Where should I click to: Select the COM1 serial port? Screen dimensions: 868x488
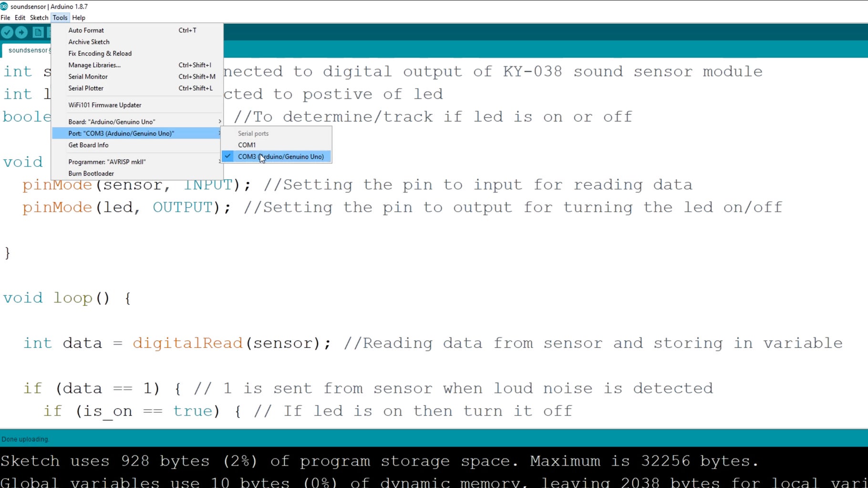pos(276,145)
